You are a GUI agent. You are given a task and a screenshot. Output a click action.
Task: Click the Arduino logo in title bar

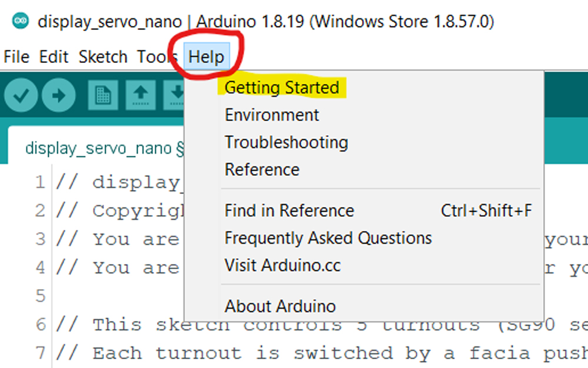pyautogui.click(x=20, y=21)
